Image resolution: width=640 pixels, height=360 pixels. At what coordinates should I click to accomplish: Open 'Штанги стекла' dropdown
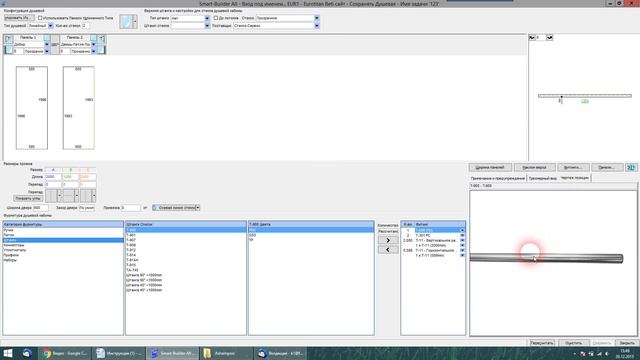(207, 26)
